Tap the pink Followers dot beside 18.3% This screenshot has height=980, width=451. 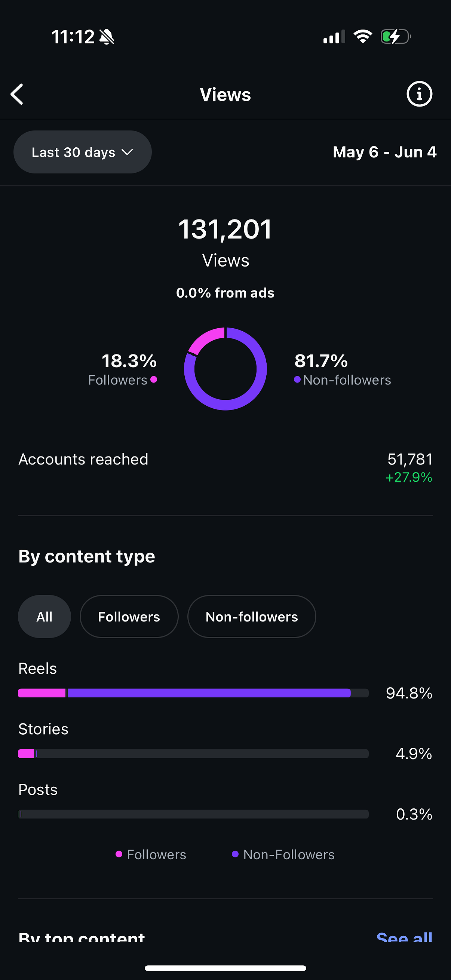154,379
